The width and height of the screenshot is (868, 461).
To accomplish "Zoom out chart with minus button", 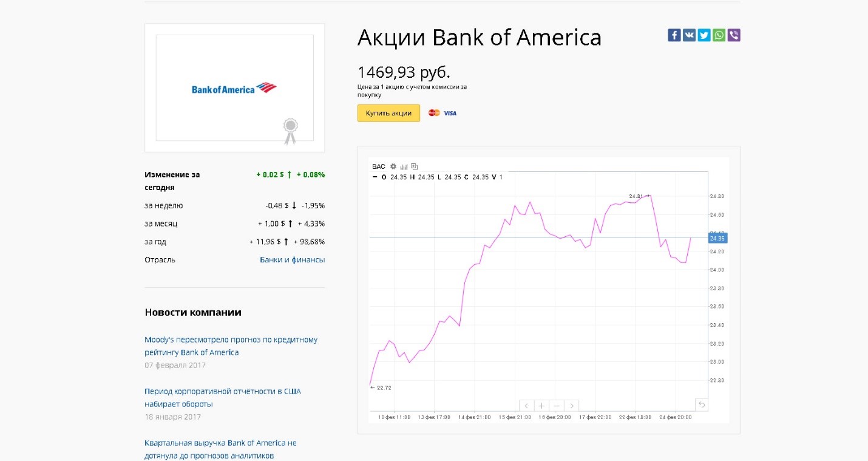I will (x=557, y=406).
